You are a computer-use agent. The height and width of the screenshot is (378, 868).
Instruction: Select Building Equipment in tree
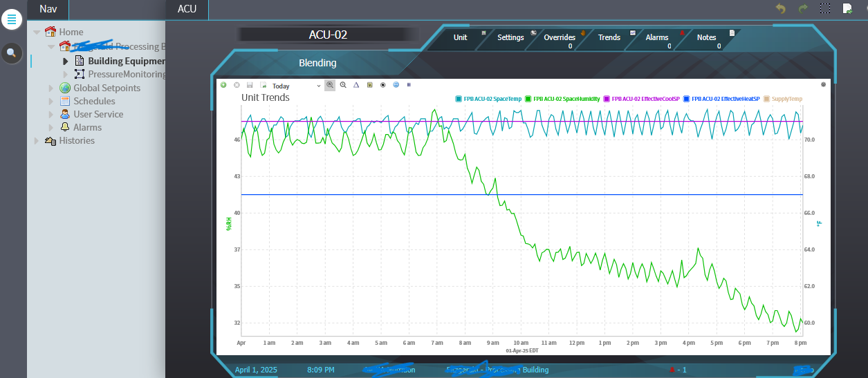[x=127, y=62]
